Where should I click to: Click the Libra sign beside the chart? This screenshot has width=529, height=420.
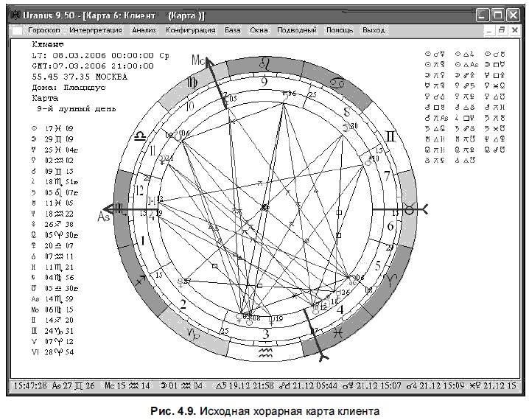pyautogui.click(x=140, y=136)
